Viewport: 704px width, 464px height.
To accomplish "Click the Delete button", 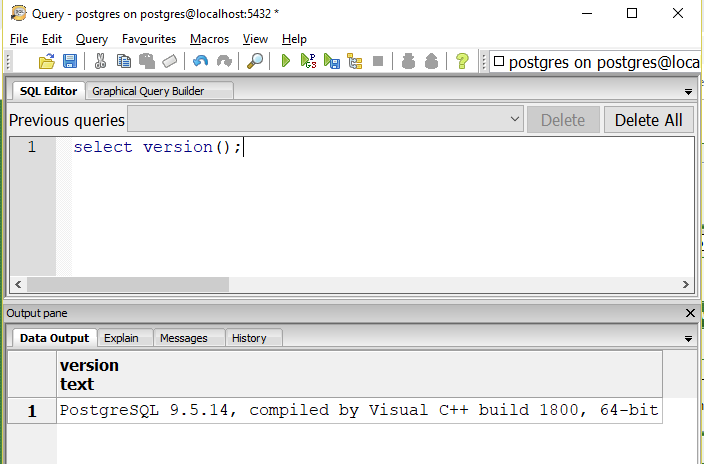I will click(x=563, y=120).
